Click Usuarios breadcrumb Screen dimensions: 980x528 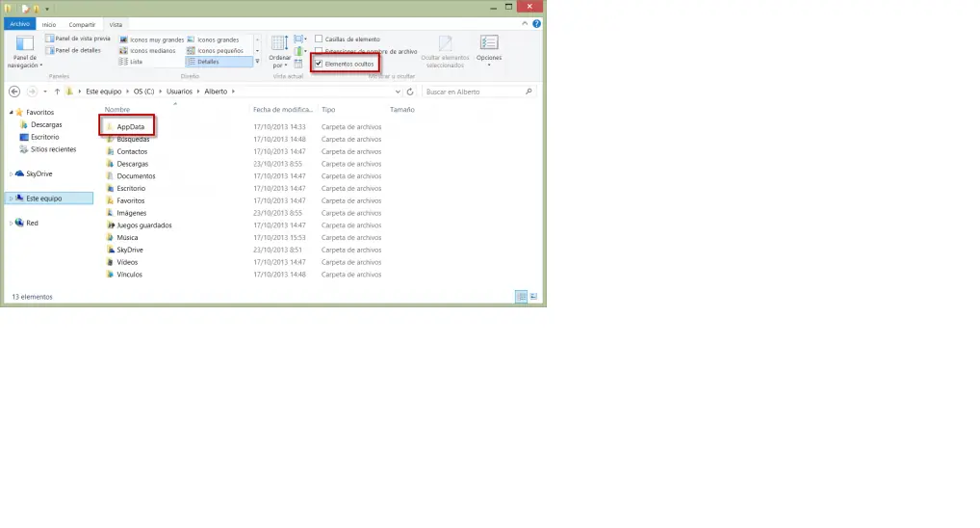[x=179, y=92]
